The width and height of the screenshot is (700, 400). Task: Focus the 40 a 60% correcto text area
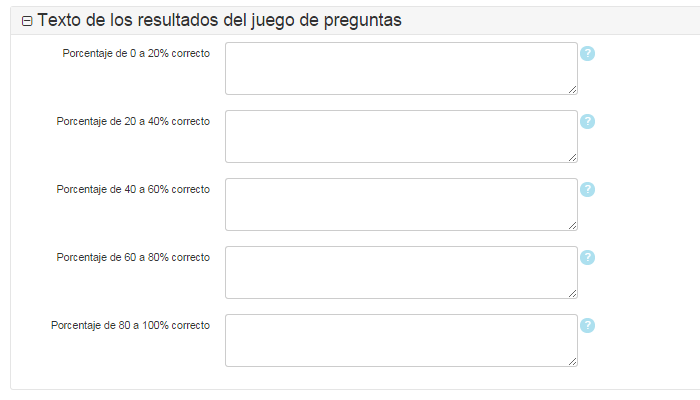(401, 204)
